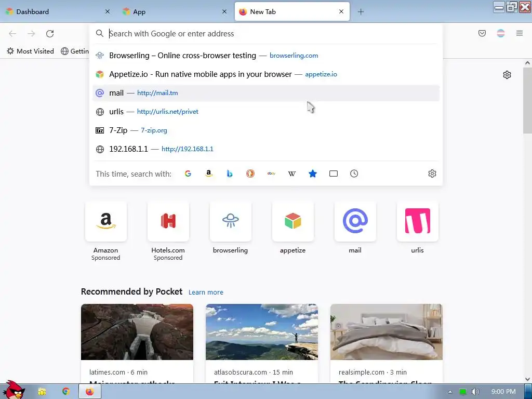Viewport: 532px width, 399px height.
Task: Close the Dashboard tab
Action: pyautogui.click(x=108, y=12)
